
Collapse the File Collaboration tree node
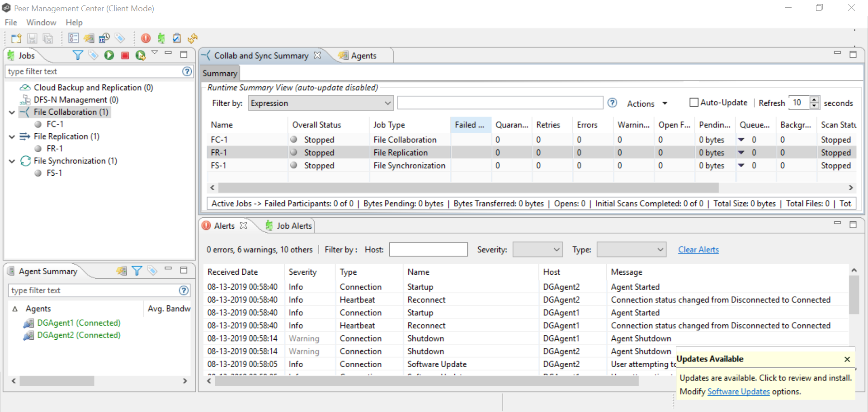point(12,112)
